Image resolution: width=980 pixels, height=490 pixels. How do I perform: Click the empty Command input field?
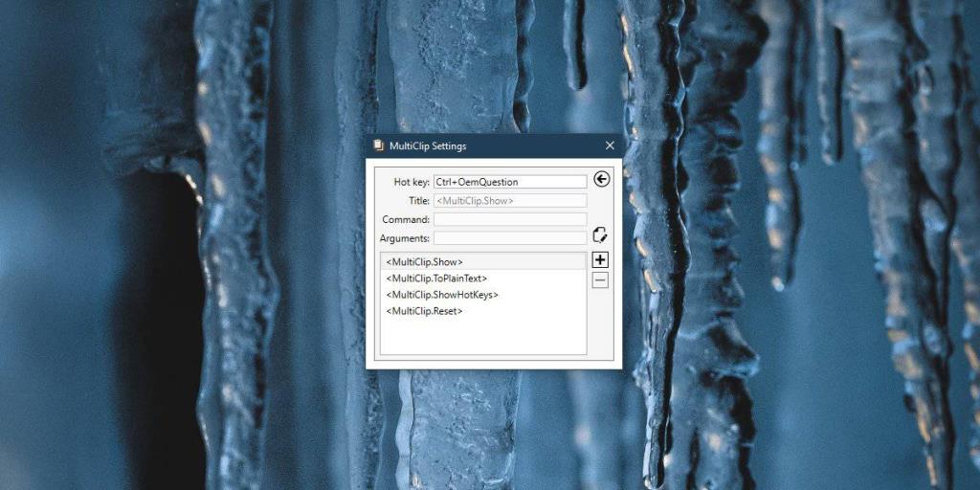coord(510,219)
